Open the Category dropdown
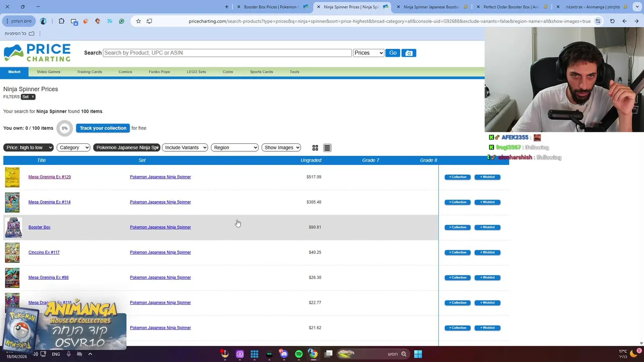The height and width of the screenshot is (362, 644). [x=73, y=147]
